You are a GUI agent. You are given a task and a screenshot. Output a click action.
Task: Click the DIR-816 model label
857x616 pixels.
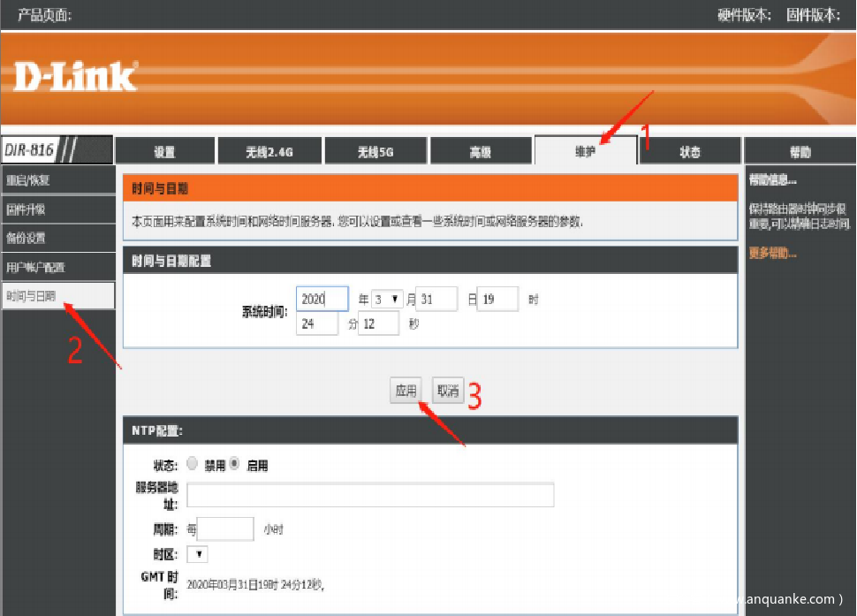[x=29, y=150]
